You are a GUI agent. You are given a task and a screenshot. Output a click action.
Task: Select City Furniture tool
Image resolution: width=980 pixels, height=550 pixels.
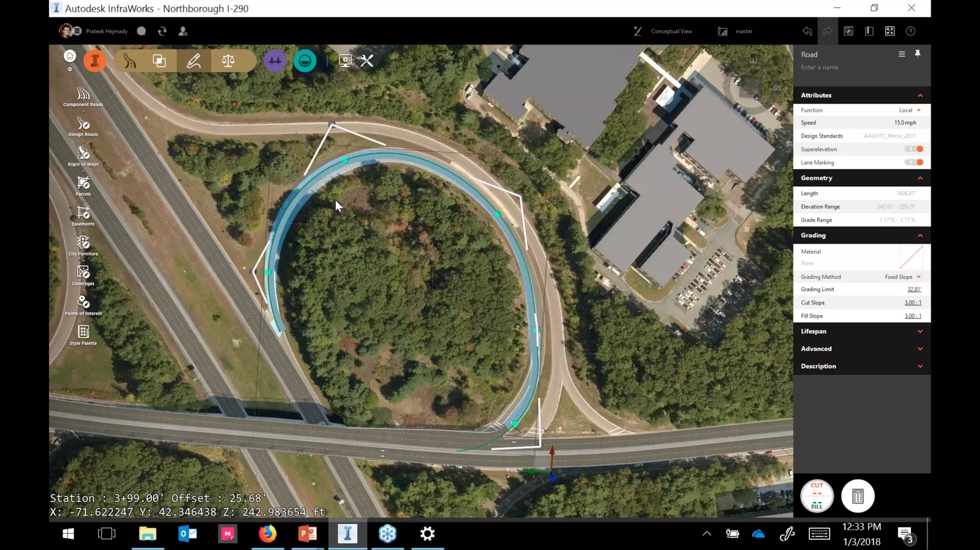coord(83,246)
